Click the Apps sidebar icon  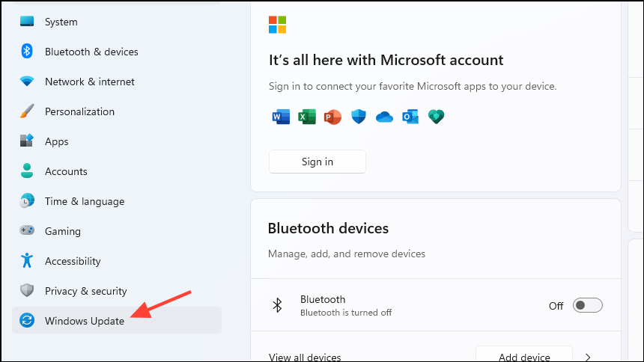27,141
